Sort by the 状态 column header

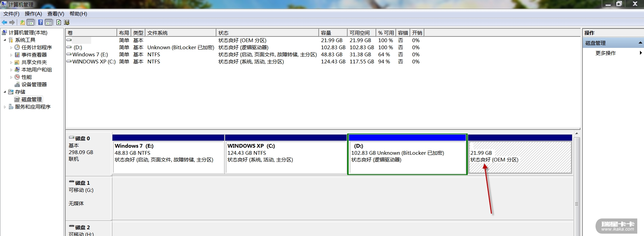[x=267, y=33]
